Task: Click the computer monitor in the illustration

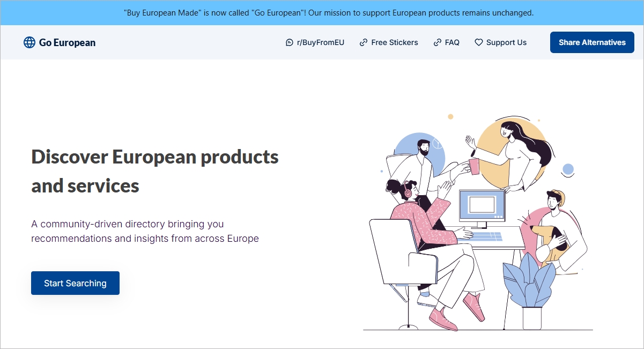Action: point(482,207)
